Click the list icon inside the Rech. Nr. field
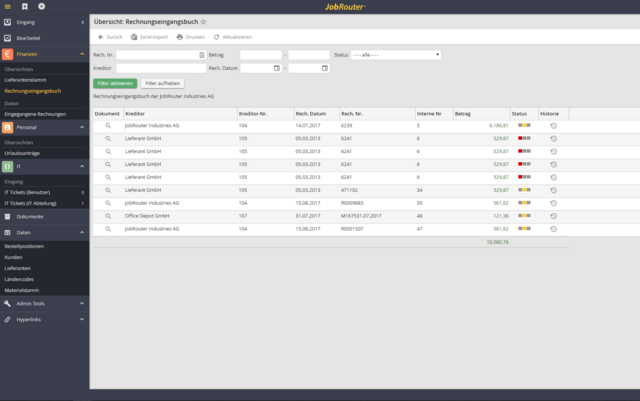This screenshot has width=640, height=401. coord(202,55)
